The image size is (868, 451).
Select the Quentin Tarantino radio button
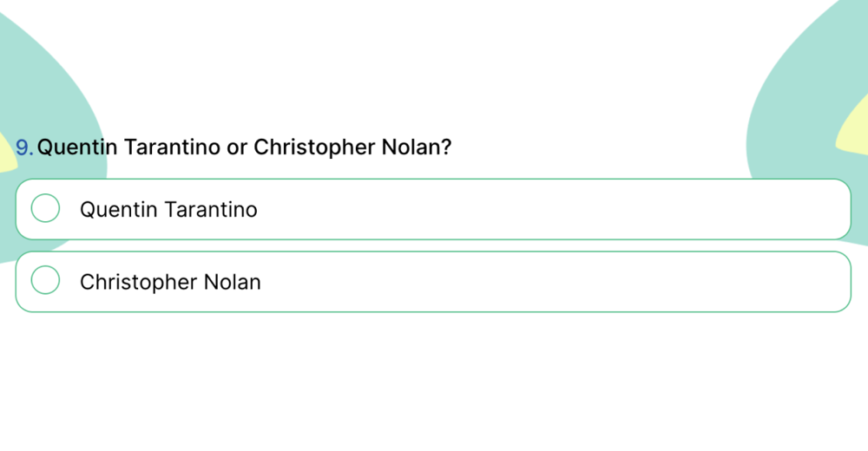tap(45, 208)
